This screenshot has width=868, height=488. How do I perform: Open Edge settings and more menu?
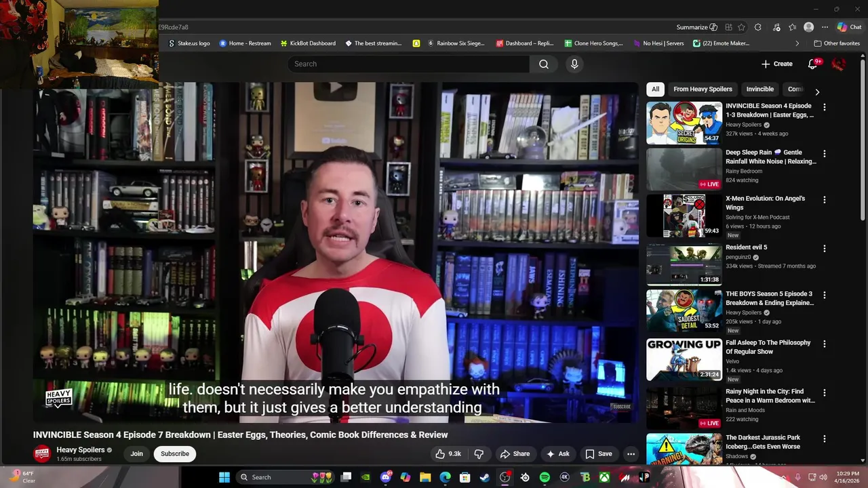pos(825,27)
